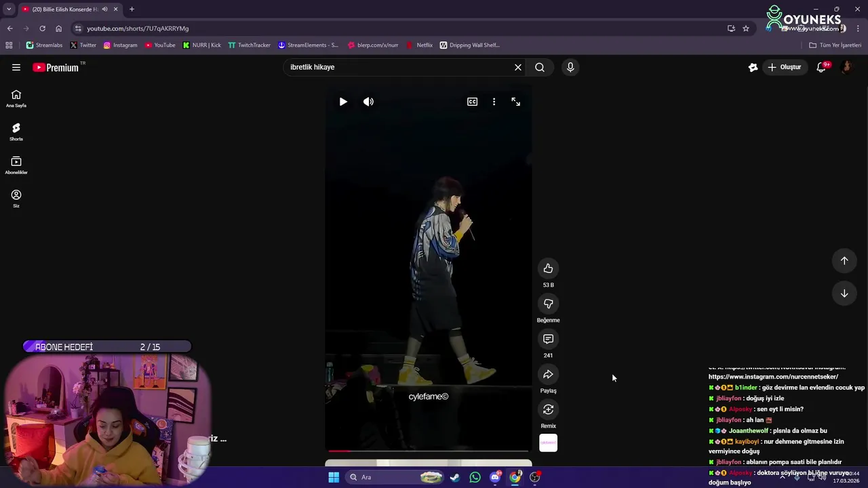Share the Short via Paylaş
Screen dimensions: 868x488
click(x=548, y=374)
